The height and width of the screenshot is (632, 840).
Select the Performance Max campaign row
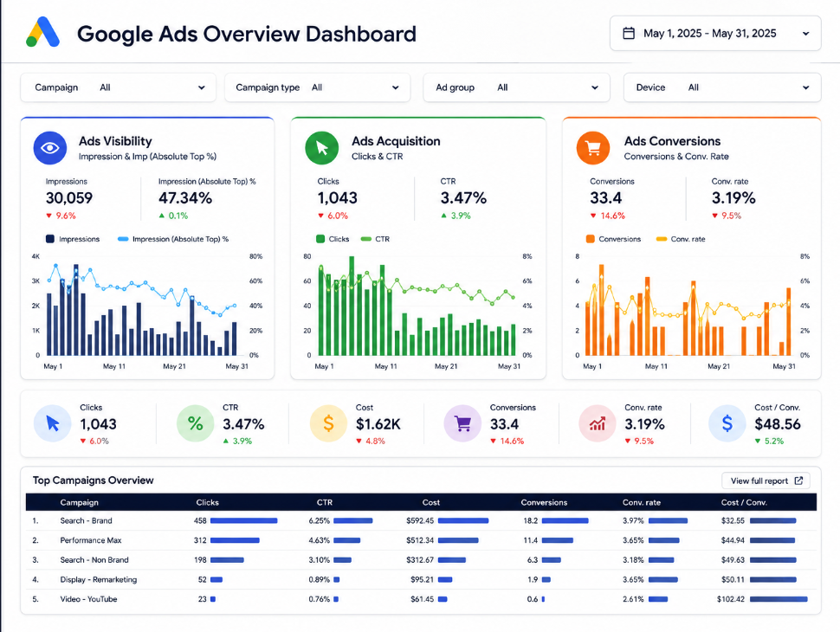[421, 540]
